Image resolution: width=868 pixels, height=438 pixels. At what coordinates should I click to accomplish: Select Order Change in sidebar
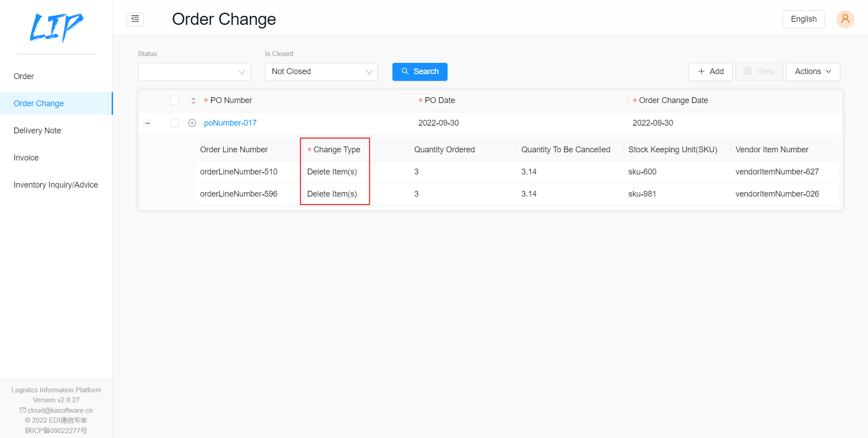(56, 104)
